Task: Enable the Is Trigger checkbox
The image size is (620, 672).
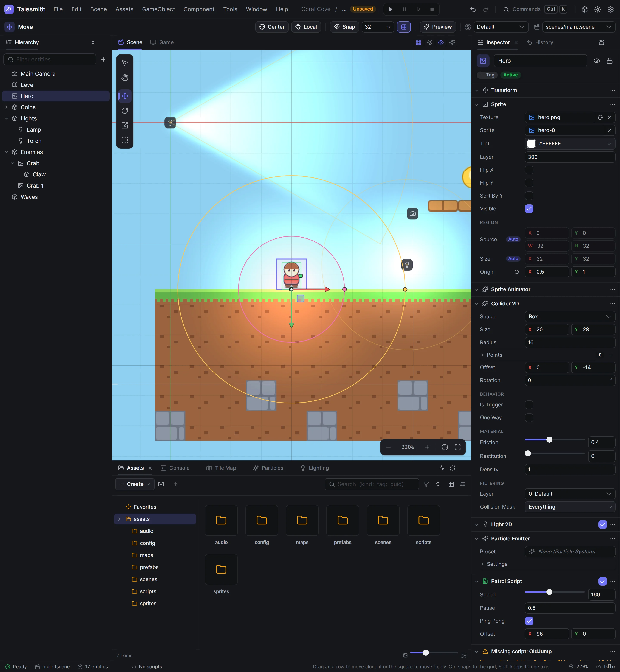Action: point(529,405)
